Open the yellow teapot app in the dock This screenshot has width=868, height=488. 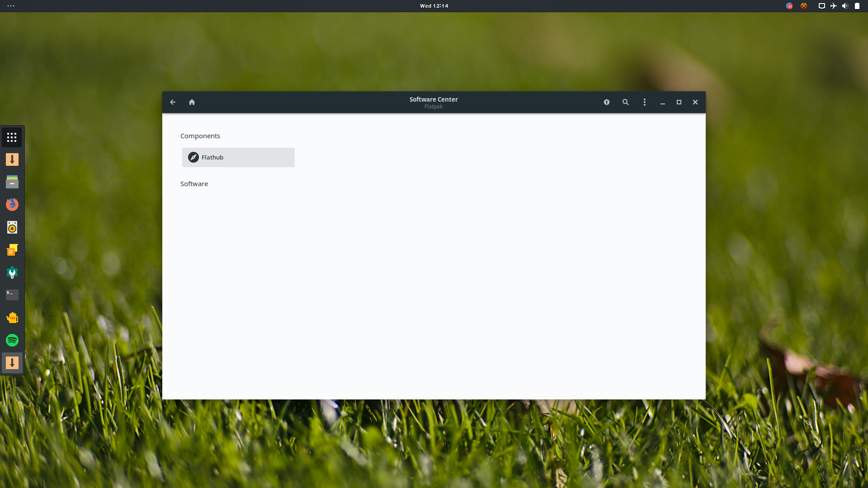click(x=12, y=318)
